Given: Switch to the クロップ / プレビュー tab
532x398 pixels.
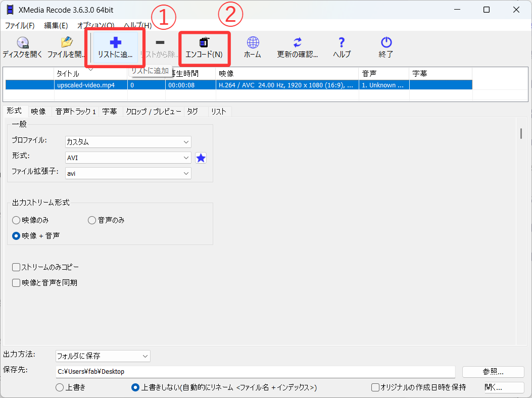Looking at the screenshot, I should tap(154, 111).
